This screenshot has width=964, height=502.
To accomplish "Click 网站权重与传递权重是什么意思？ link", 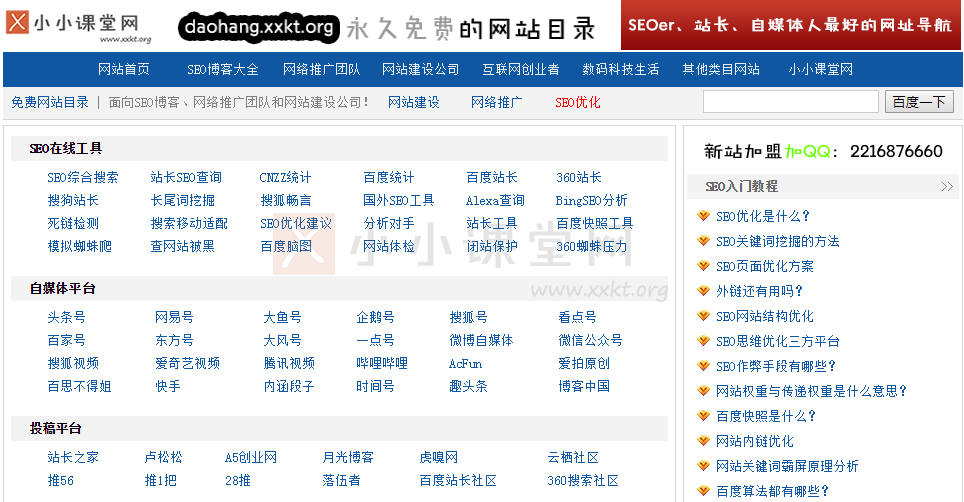I will (812, 391).
